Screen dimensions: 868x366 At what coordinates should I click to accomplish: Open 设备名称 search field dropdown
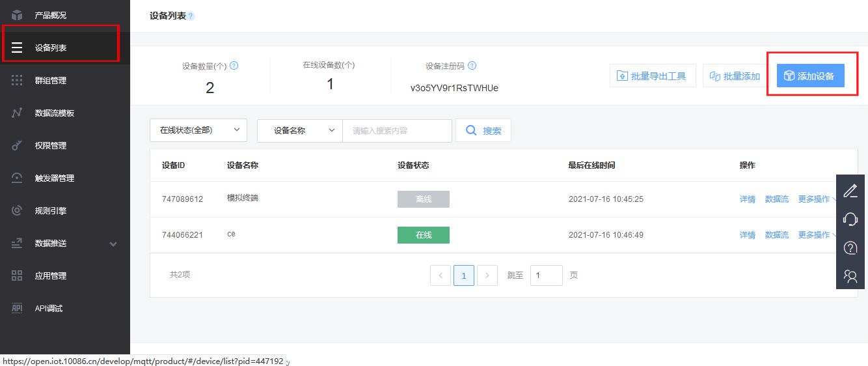300,130
